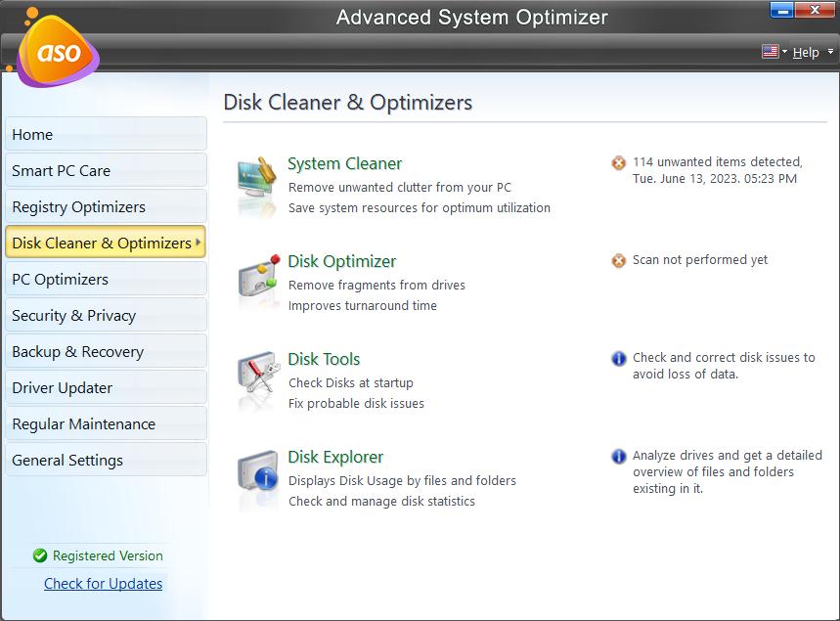Click Check for Updates link
Screen dimensions: 840x621
[x=103, y=584]
